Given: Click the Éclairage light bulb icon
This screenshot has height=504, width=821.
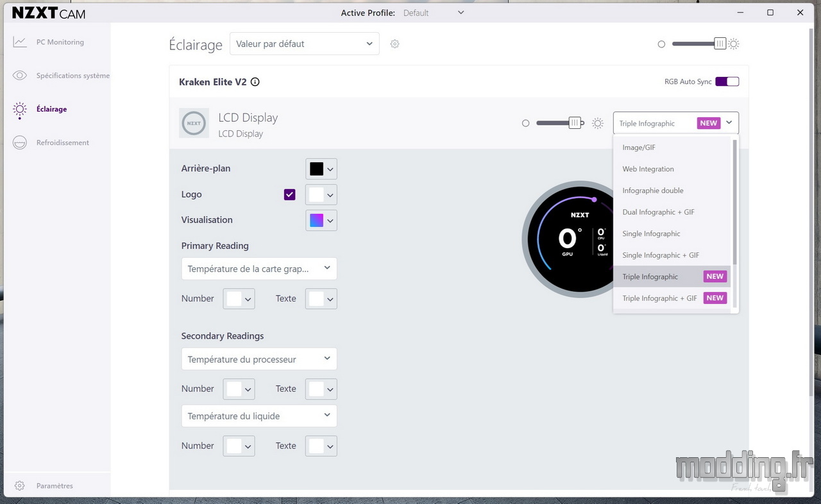Looking at the screenshot, I should (x=20, y=110).
